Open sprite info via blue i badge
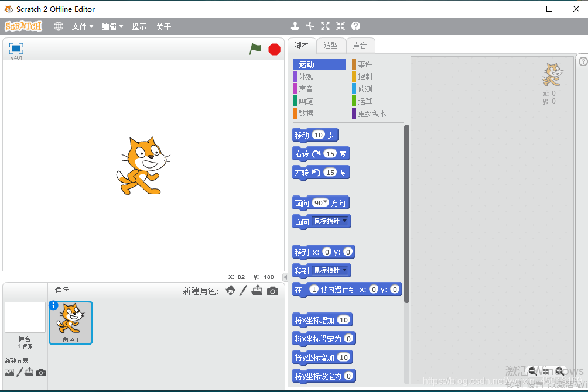This screenshot has width=588, height=392. (x=54, y=305)
